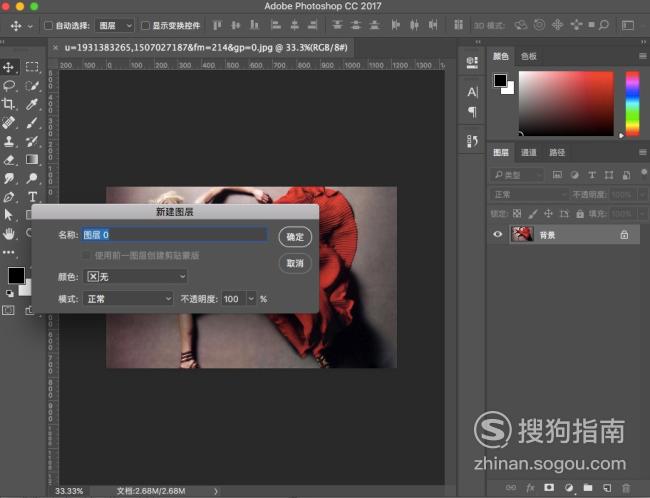Select the Eraser tool

pyautogui.click(x=9, y=160)
